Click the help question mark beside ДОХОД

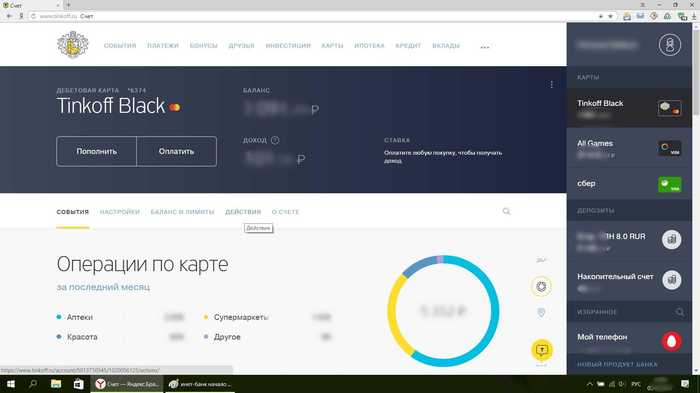275,140
